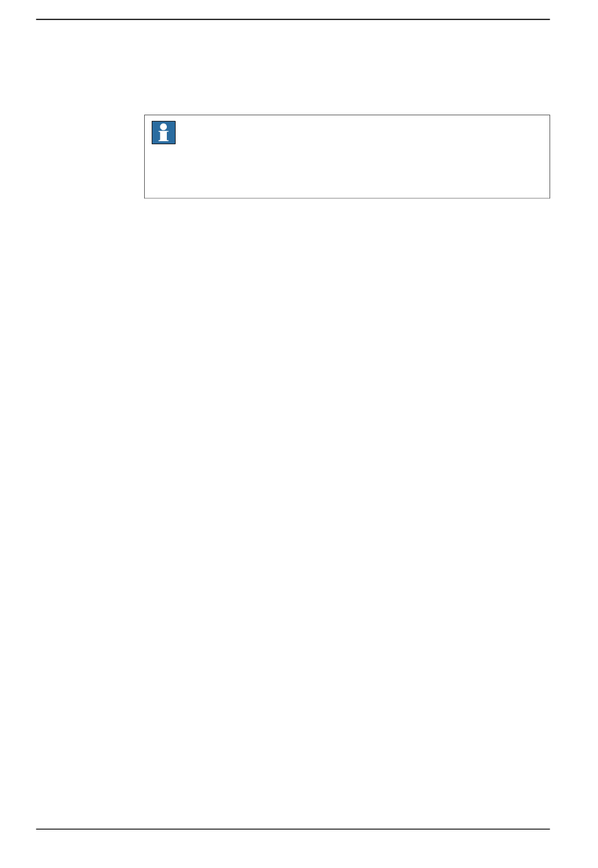Click the blue information note icon

[x=164, y=133]
